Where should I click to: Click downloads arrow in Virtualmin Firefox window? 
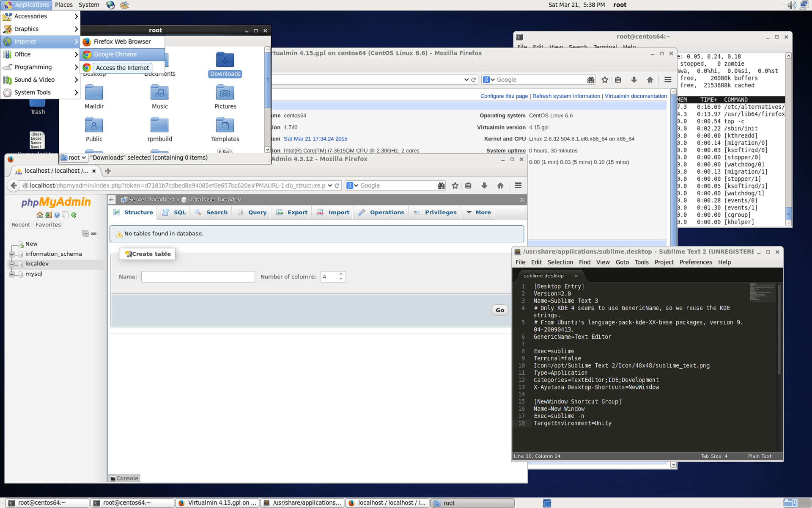[x=634, y=80]
